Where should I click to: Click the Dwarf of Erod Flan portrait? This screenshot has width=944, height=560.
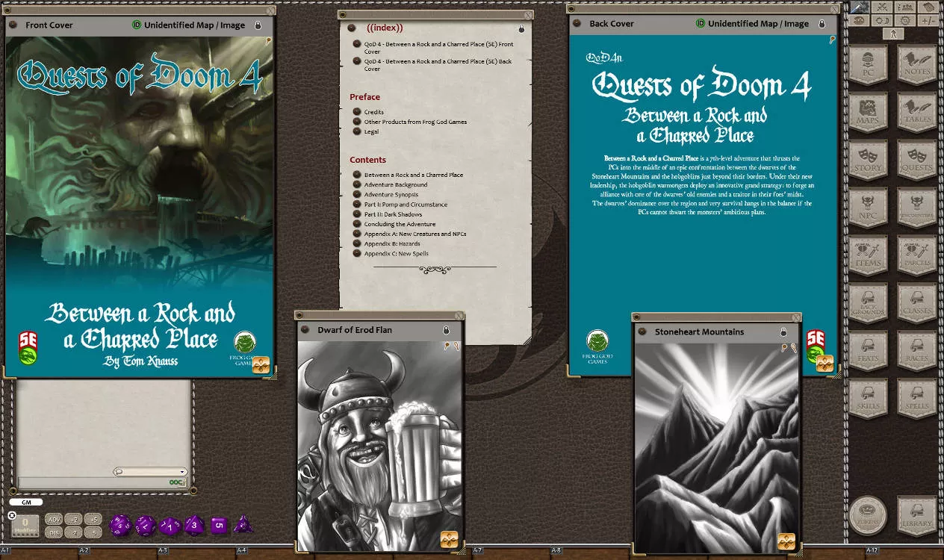pos(379,446)
